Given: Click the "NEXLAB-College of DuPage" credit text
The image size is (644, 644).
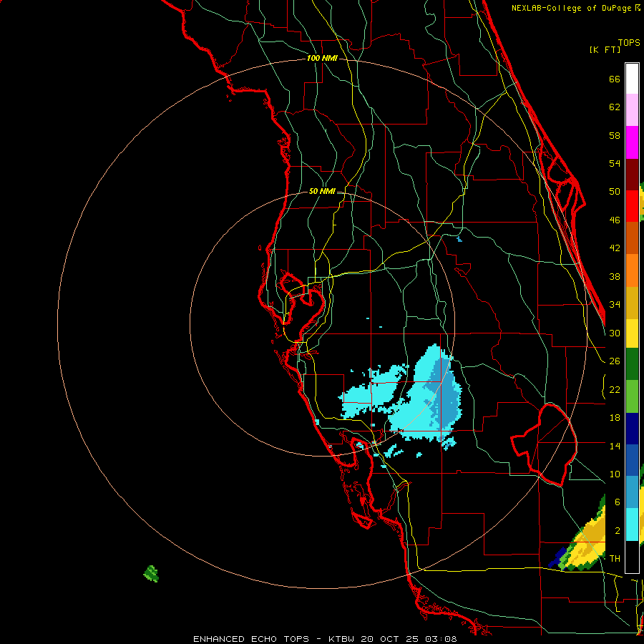Looking at the screenshot, I should 572,8.
